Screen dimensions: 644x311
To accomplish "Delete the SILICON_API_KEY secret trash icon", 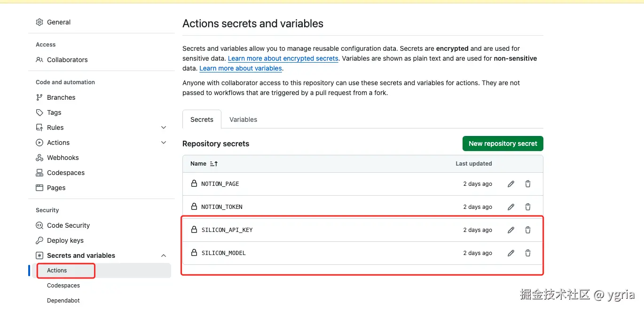I will click(x=528, y=230).
